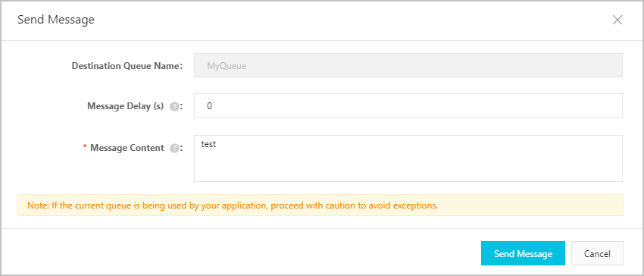Click the blue Send Message button

click(x=523, y=253)
